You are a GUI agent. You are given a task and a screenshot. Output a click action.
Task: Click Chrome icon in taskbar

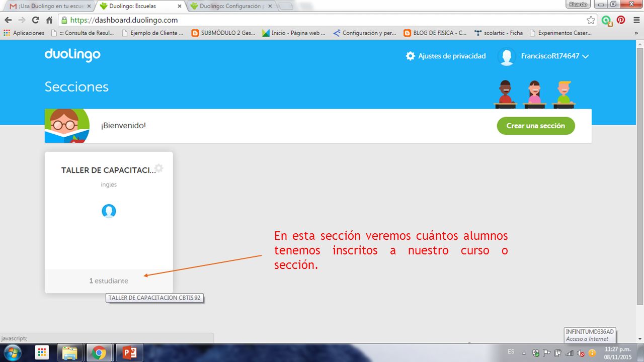point(99,352)
